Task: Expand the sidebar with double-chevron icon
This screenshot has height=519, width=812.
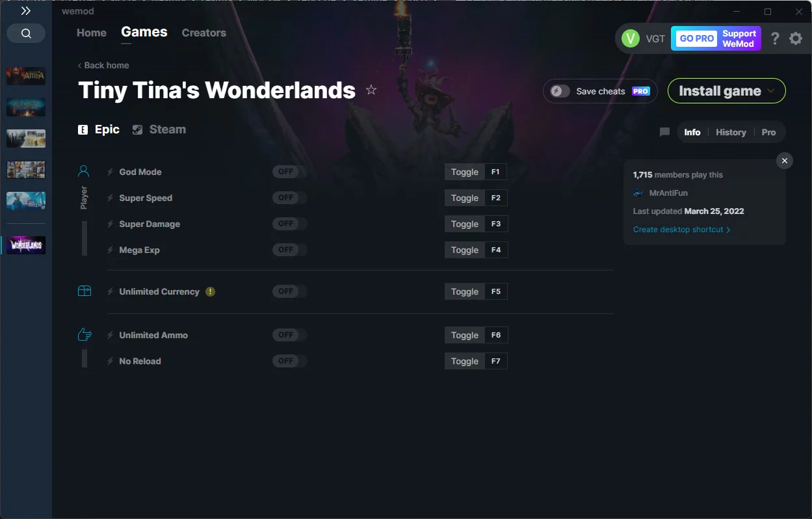Action: (x=26, y=11)
